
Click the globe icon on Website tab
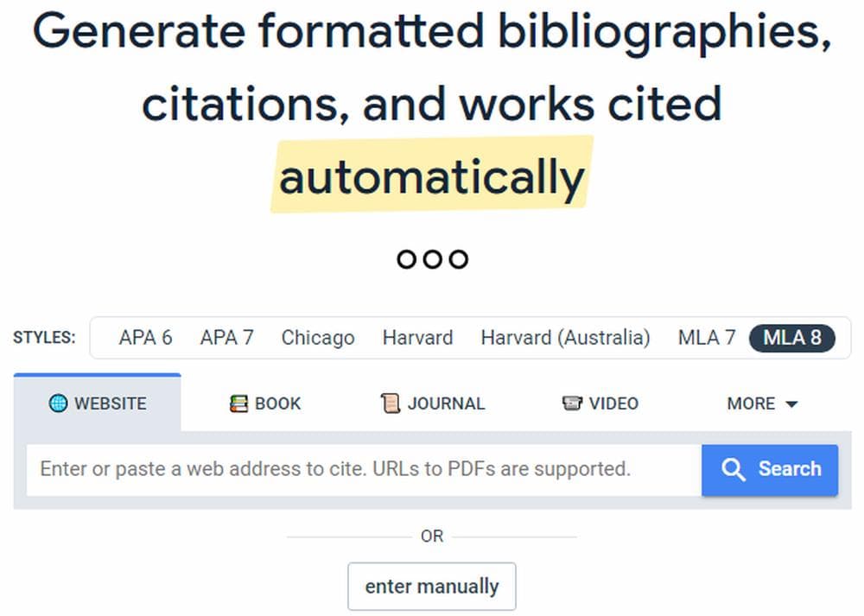tap(58, 403)
